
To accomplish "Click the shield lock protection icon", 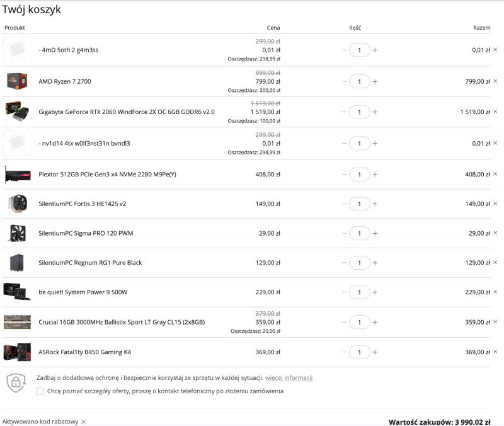I will tap(16, 383).
